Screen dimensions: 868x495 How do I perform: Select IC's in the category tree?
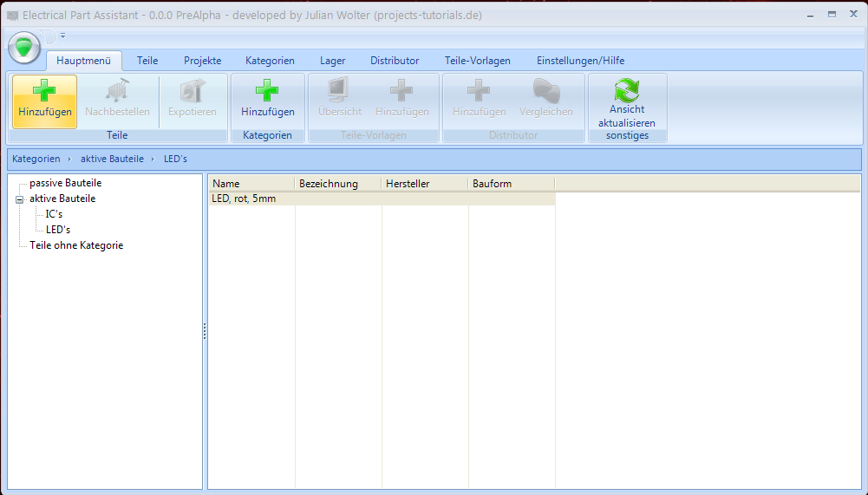click(54, 214)
